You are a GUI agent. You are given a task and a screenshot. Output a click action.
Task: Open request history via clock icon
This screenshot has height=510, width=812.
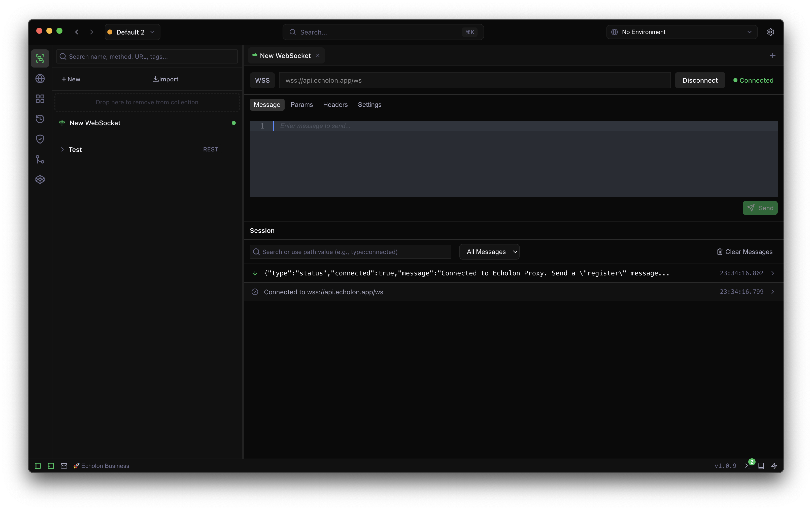pos(40,119)
